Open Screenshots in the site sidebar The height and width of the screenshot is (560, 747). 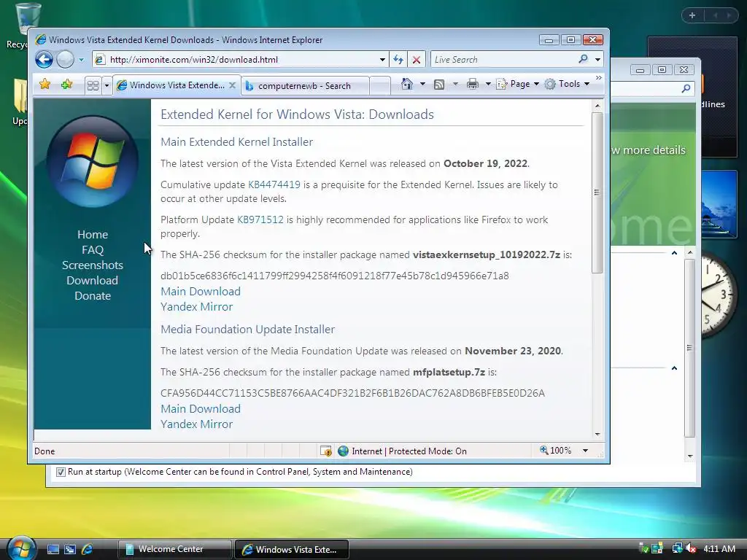click(93, 265)
